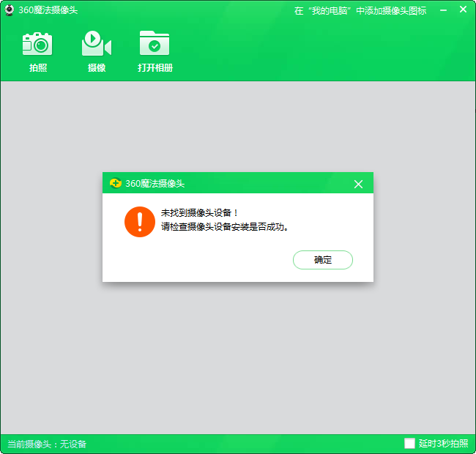Click the 360魔法摄像头 main window title
This screenshot has width=476, height=454.
click(x=48, y=10)
